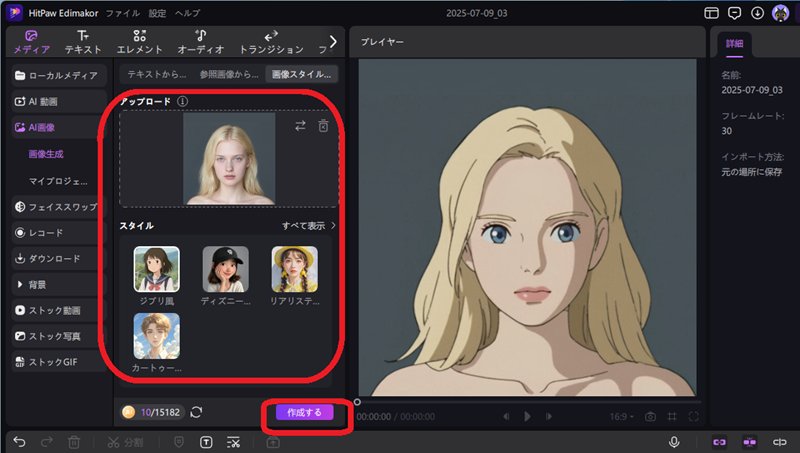Screen dimensions: 800x453
Task: Open the layout switch icon in title bar
Action: coord(711,13)
